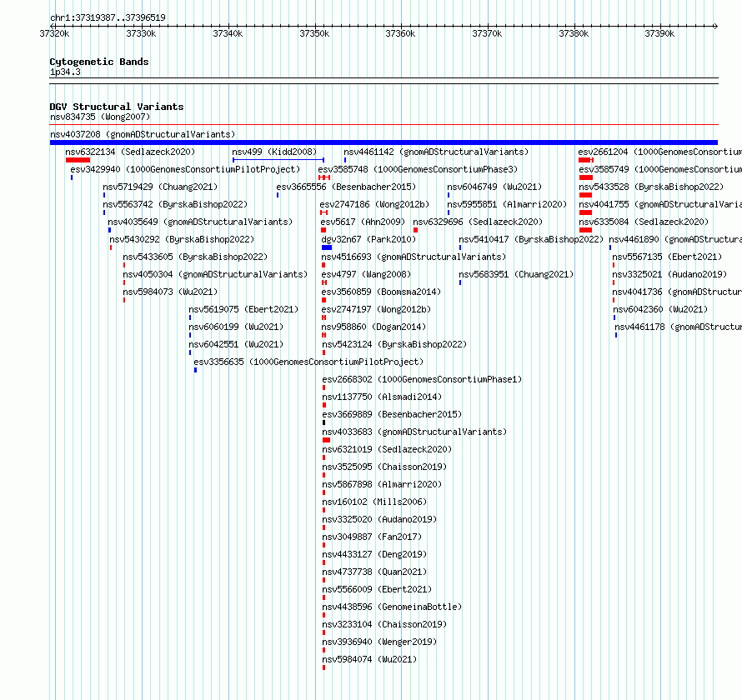This screenshot has height=700, width=742.
Task: Open variant nsv5423124 (ByrskaBishop2022)
Action: pyautogui.click(x=394, y=344)
